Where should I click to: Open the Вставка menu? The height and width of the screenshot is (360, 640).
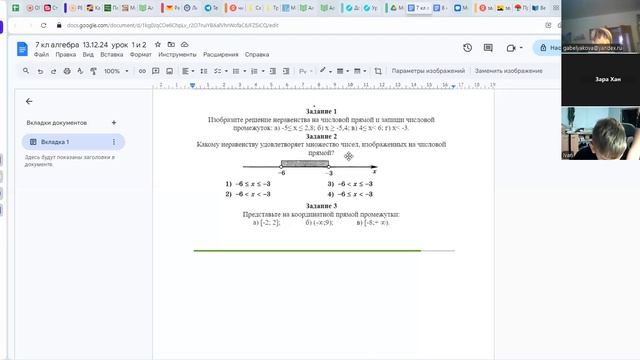coord(112,54)
